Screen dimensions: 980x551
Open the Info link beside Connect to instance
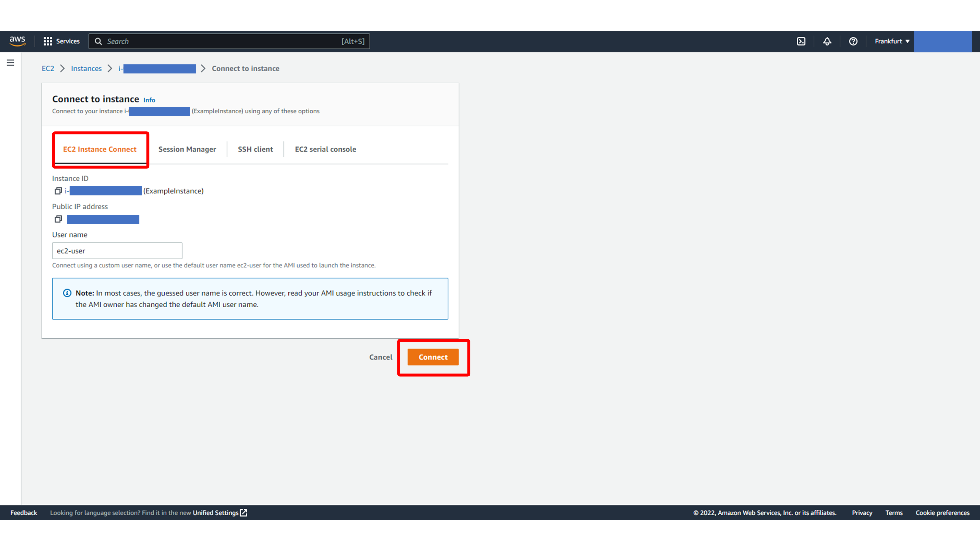(x=149, y=100)
